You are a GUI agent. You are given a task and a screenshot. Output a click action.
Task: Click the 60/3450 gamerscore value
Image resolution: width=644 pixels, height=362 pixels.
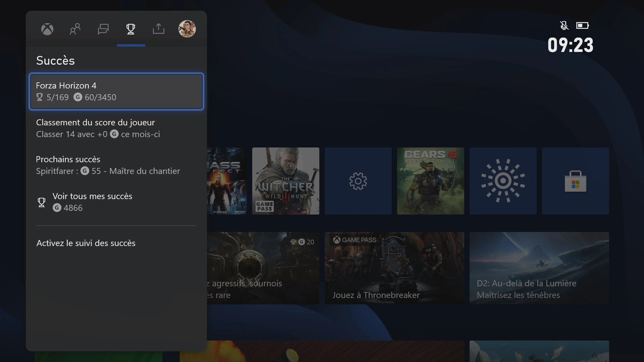tap(100, 97)
